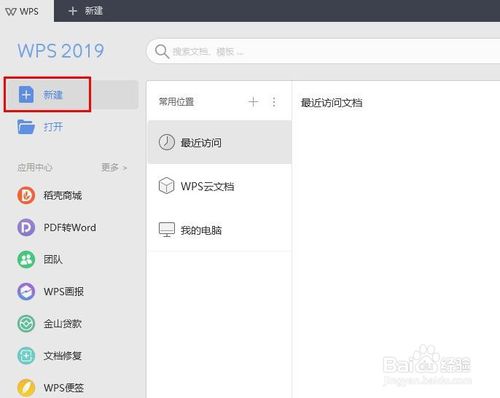Click the 稻壳商城 orange icon
The width and height of the screenshot is (500, 398).
[26, 195]
